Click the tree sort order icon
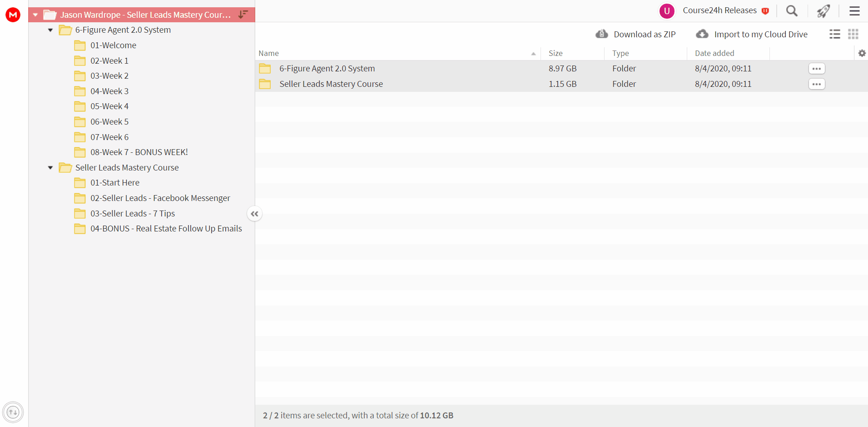Image resolution: width=868 pixels, height=427 pixels. [243, 15]
